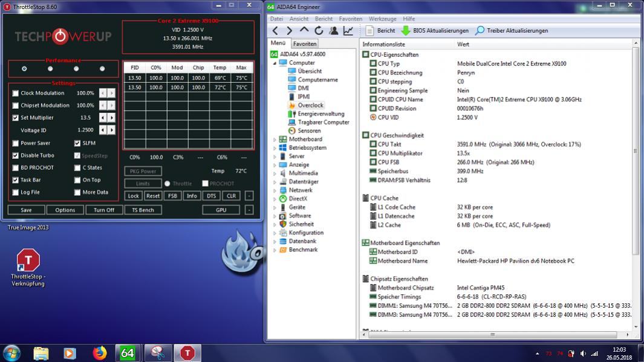
Task: Collapse the Computer tree node
Action: [x=275, y=63]
